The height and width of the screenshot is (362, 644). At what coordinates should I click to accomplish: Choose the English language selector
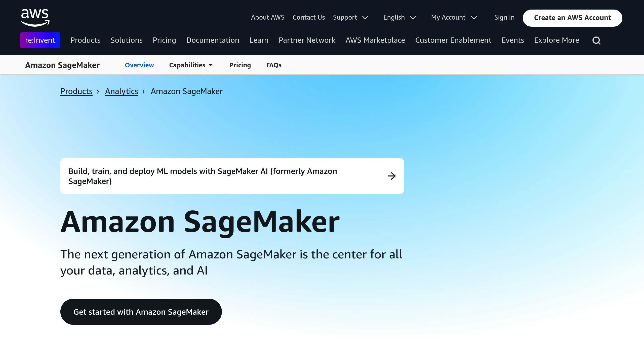tap(394, 17)
